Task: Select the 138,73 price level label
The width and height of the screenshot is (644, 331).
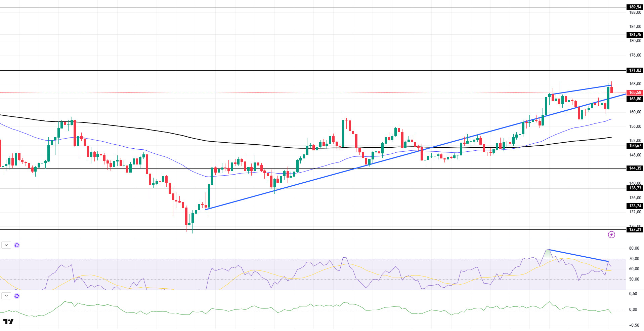Action: 635,188
